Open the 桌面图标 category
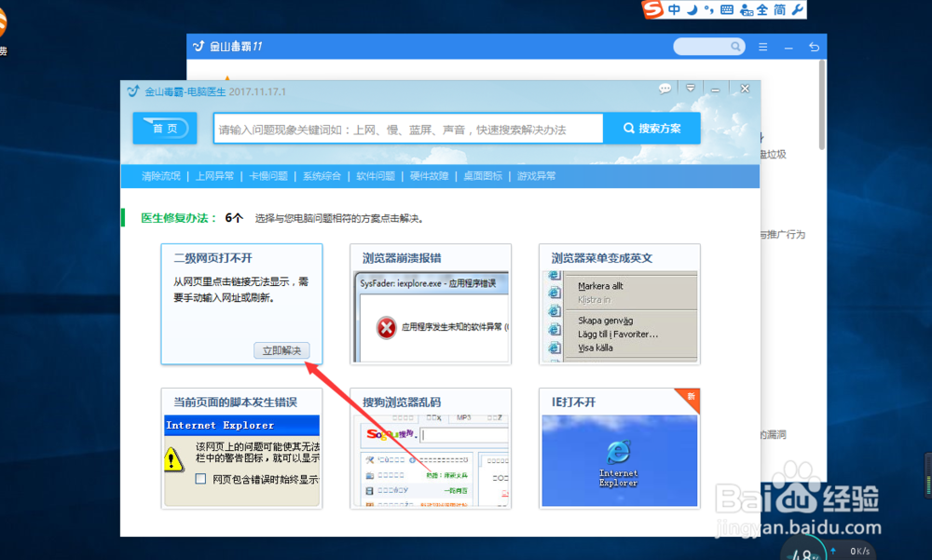The image size is (932, 560). [483, 176]
